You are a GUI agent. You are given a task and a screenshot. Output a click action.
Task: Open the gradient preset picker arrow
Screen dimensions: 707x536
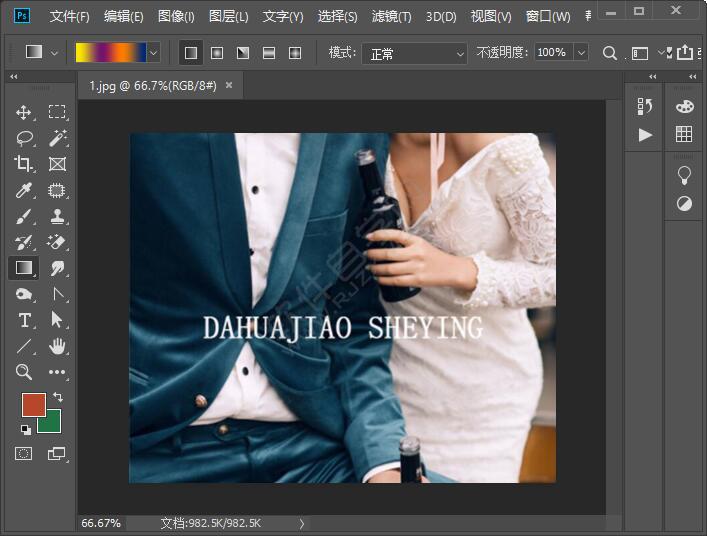153,52
